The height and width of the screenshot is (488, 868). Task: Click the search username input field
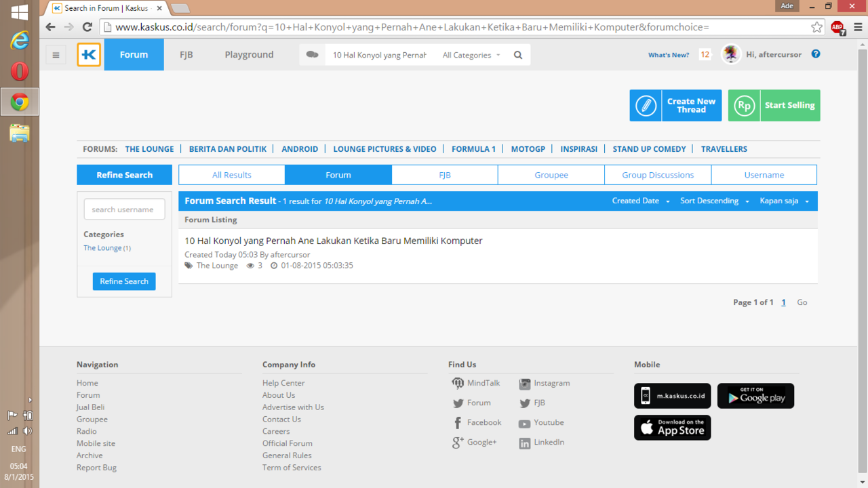point(124,209)
